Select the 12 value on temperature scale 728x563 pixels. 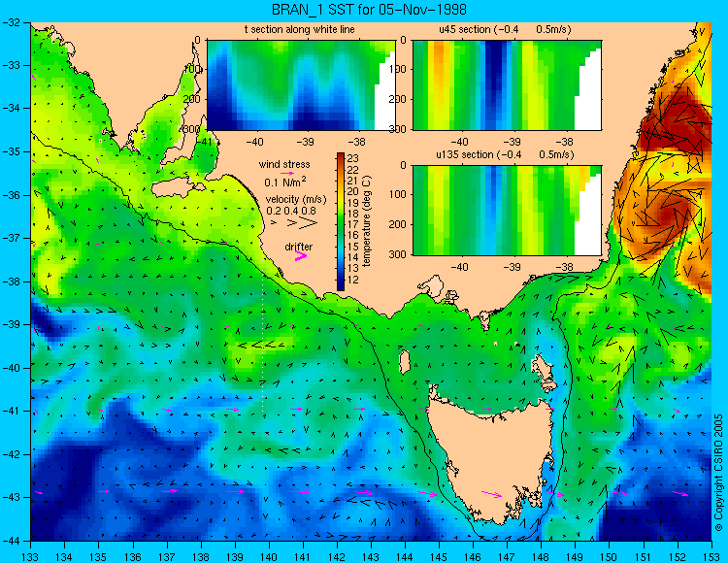353,280
